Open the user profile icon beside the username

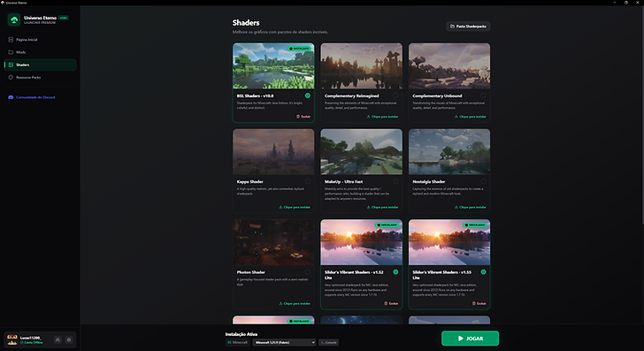(57, 340)
